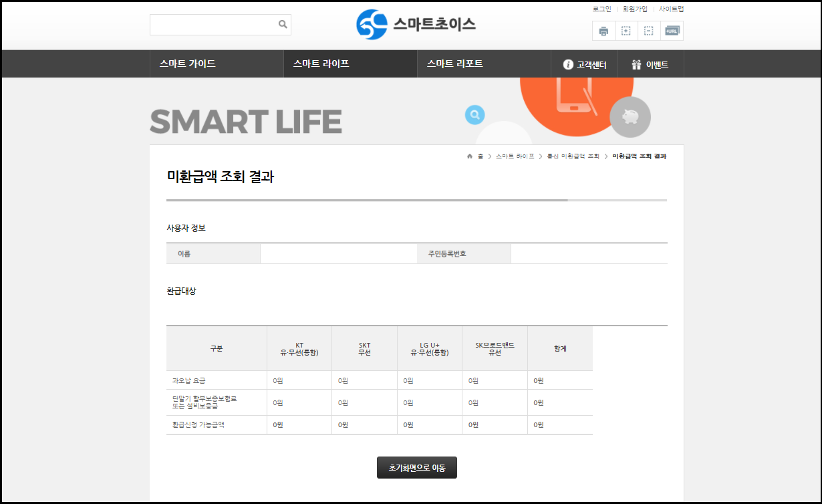
Task: Click the info icon beside 고객센터
Action: 568,65
